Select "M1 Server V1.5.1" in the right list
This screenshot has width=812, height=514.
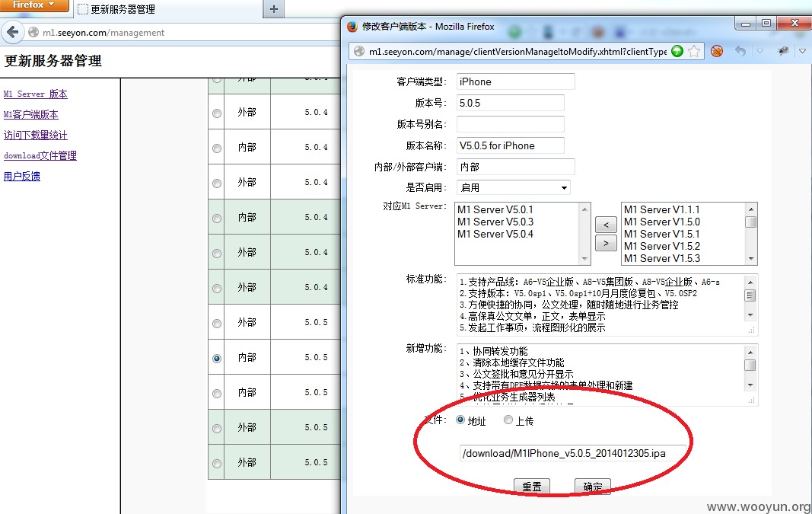point(662,234)
